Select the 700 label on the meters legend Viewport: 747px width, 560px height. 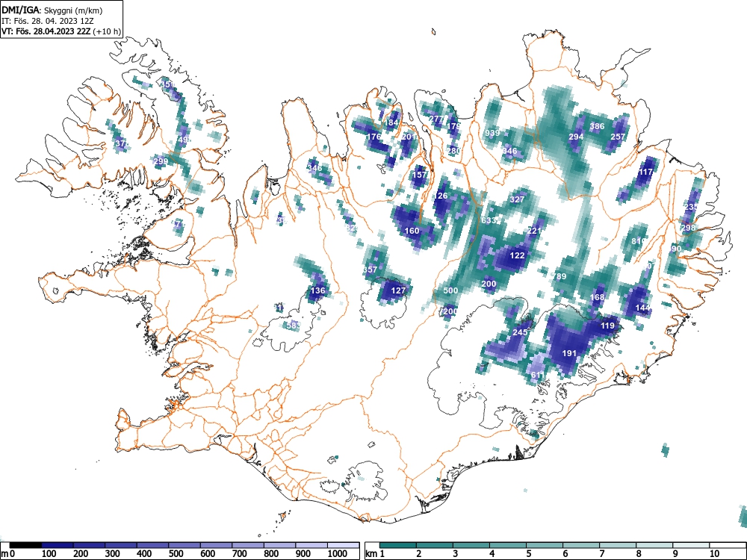tap(240, 554)
